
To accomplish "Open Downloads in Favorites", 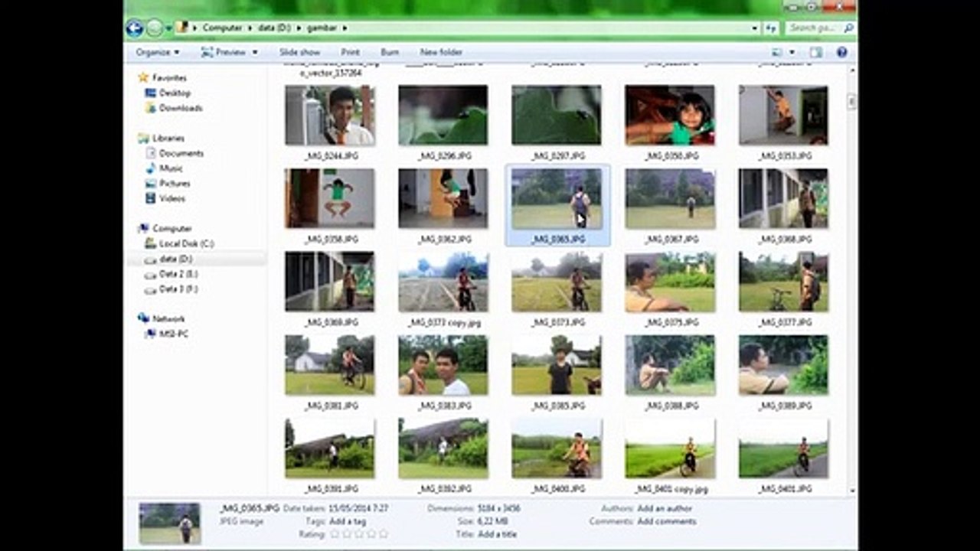I will pyautogui.click(x=174, y=108).
